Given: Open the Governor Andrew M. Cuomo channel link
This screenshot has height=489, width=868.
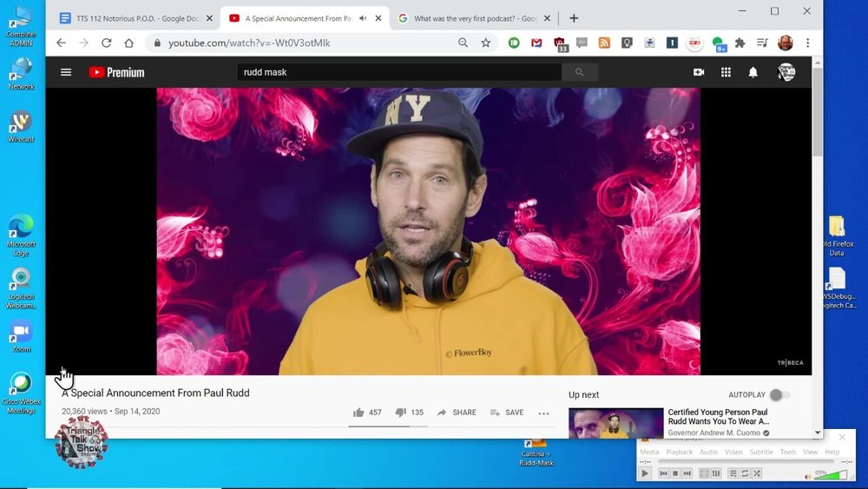Looking at the screenshot, I should 713,433.
